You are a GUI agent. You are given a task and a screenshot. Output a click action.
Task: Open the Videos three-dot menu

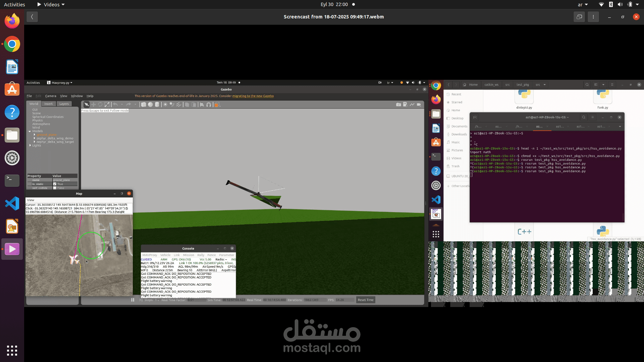(x=593, y=17)
